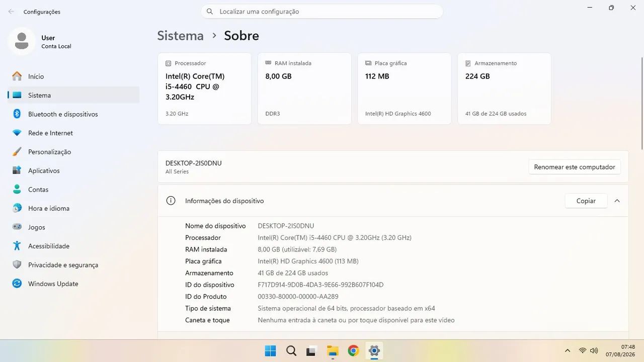Select the Intel(R) HD Graphics 4600 (113 MB) value
This screenshot has width=644, height=362.
click(308, 261)
